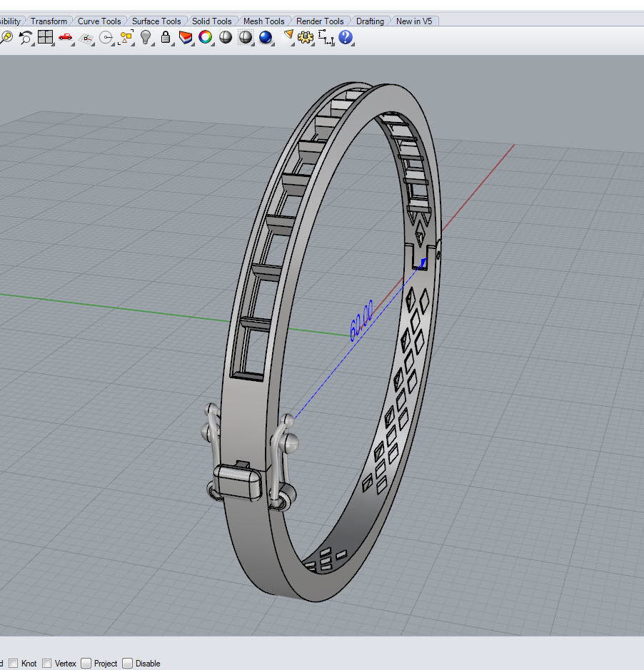Open the Render Tools tab
Viewport: 644px width, 670px height.
[x=320, y=21]
